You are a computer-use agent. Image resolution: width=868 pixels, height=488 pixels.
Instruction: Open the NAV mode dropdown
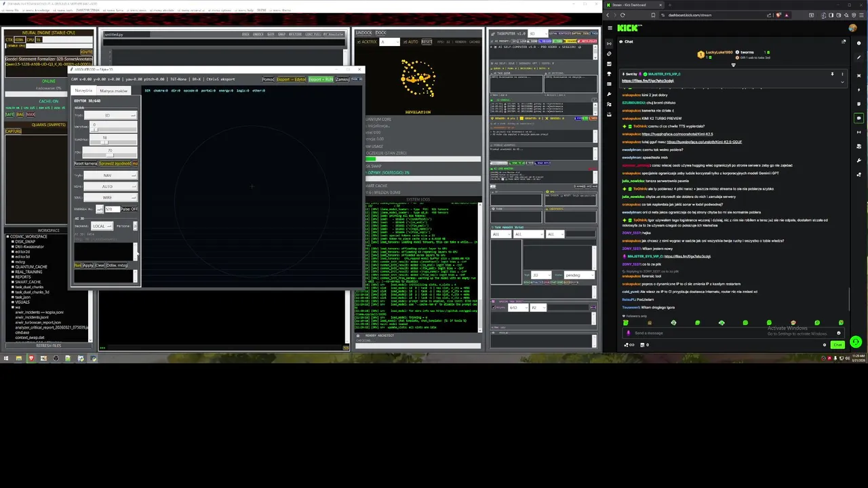[111, 176]
